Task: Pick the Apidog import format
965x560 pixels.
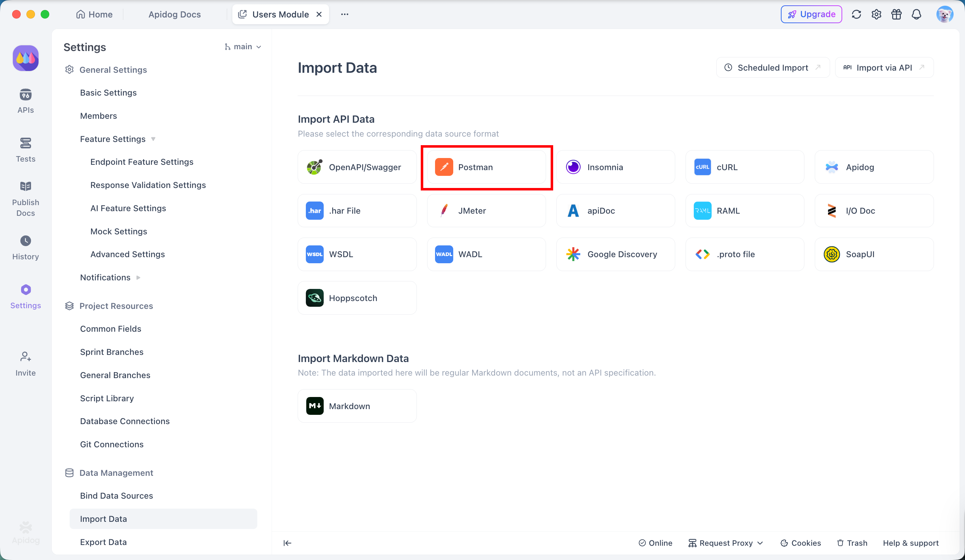Action: (x=874, y=167)
